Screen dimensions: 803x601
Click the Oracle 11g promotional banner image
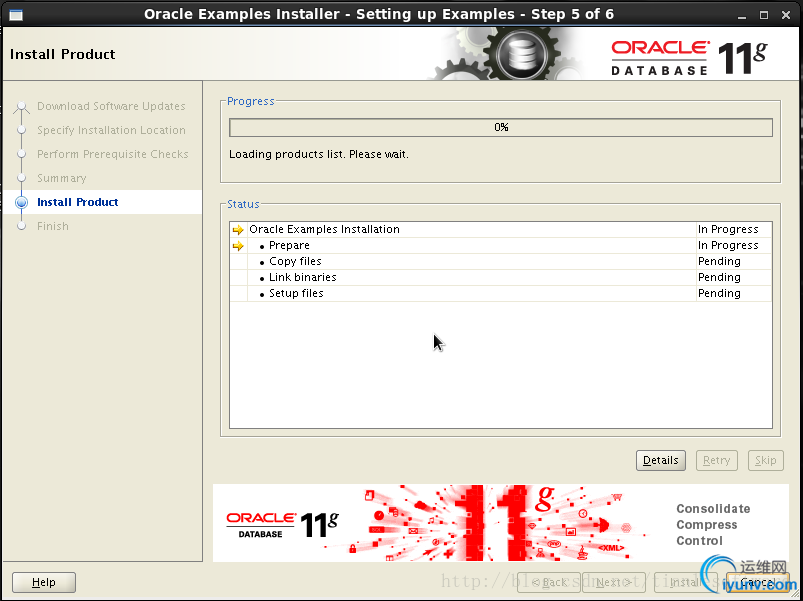501,523
